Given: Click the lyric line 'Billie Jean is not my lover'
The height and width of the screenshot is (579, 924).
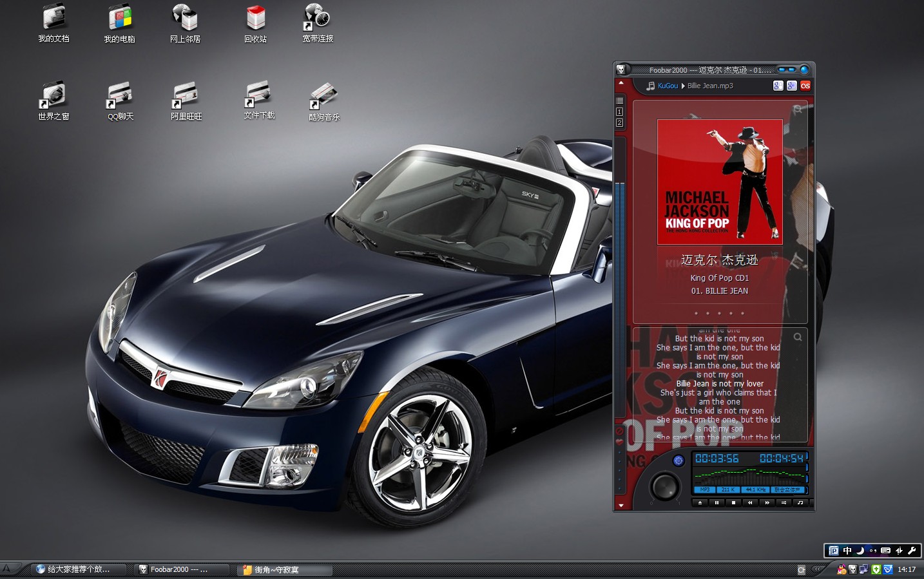Looking at the screenshot, I should coord(720,384).
